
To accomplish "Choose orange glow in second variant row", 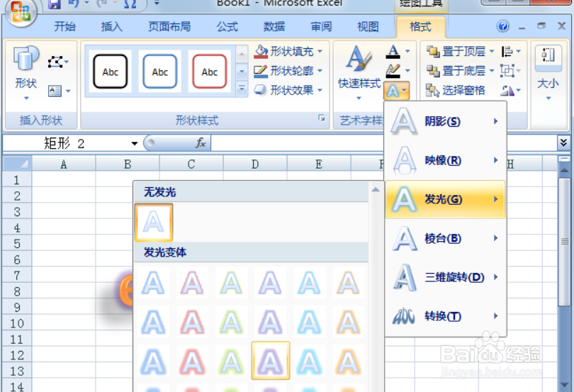I will click(348, 323).
